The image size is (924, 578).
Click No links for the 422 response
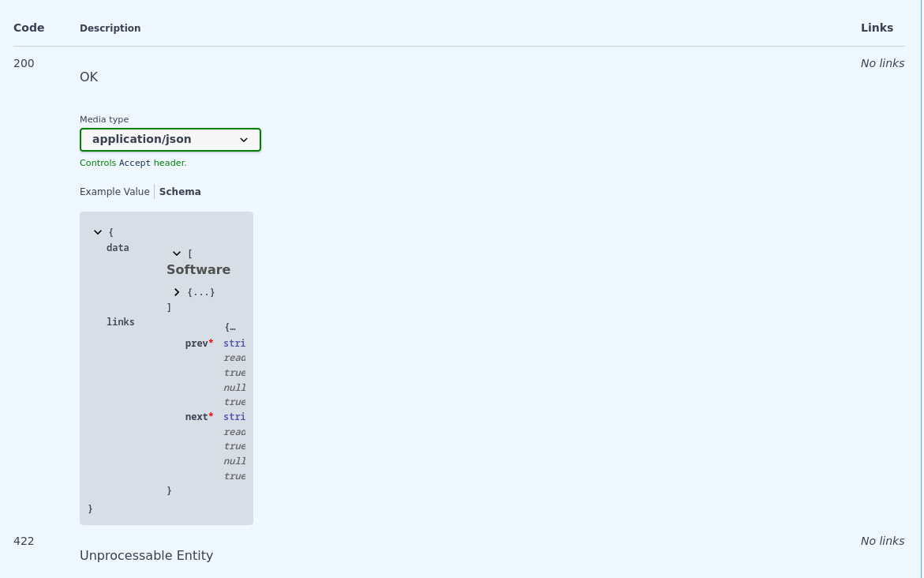[882, 541]
